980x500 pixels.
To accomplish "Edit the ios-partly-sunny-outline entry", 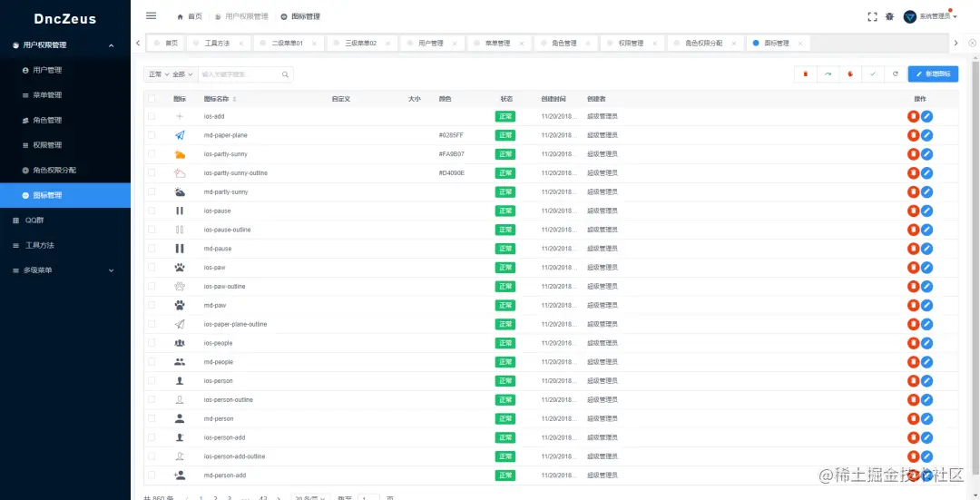I will point(926,173).
